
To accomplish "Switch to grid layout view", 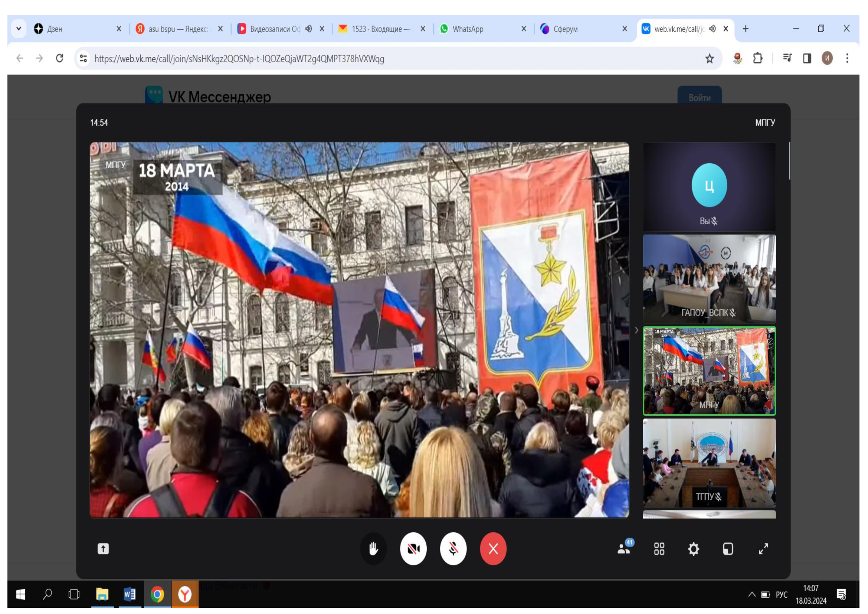I will point(659,549).
